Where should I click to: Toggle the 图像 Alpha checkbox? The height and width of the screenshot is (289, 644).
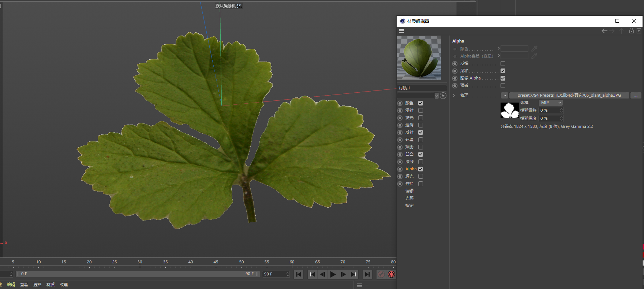503,78
